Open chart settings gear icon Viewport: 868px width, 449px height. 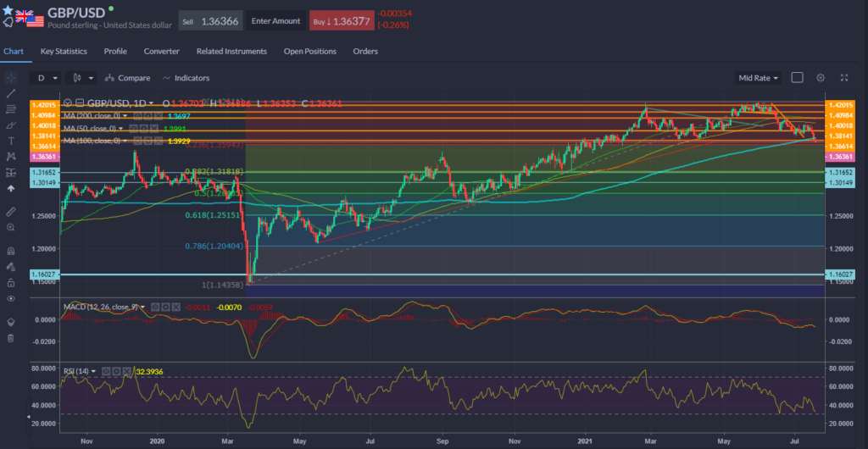click(821, 78)
